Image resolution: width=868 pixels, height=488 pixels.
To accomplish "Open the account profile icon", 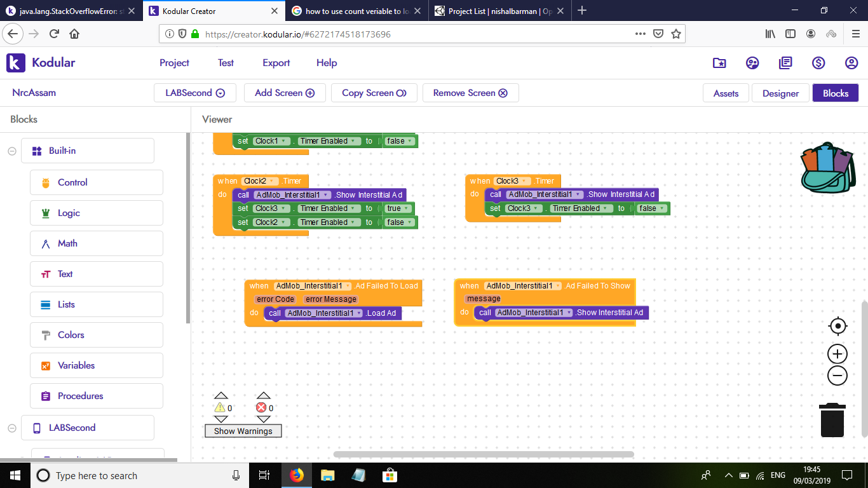I will pos(851,63).
